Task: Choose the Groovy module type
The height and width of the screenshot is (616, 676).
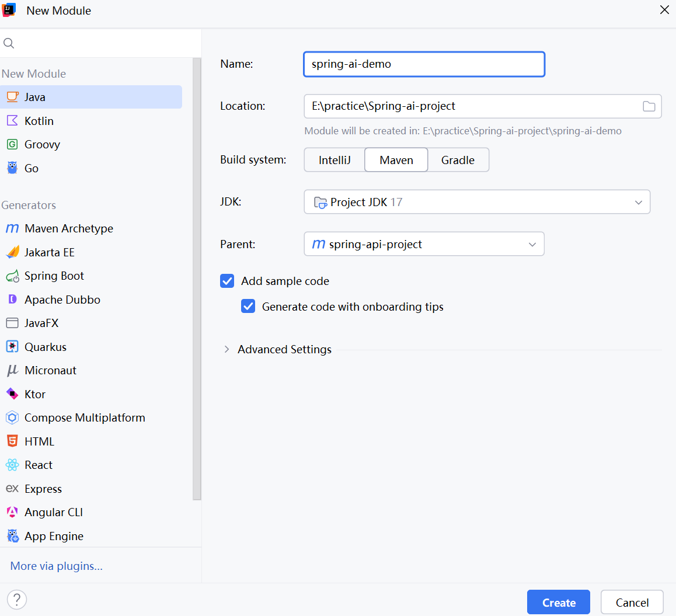Action: 91,144
